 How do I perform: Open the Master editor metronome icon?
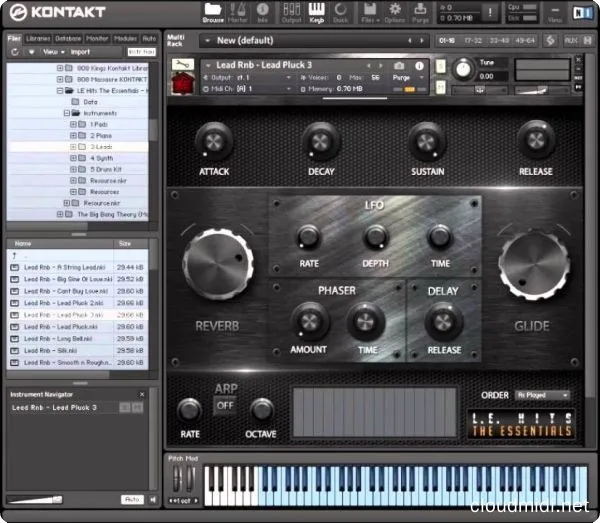237,13
